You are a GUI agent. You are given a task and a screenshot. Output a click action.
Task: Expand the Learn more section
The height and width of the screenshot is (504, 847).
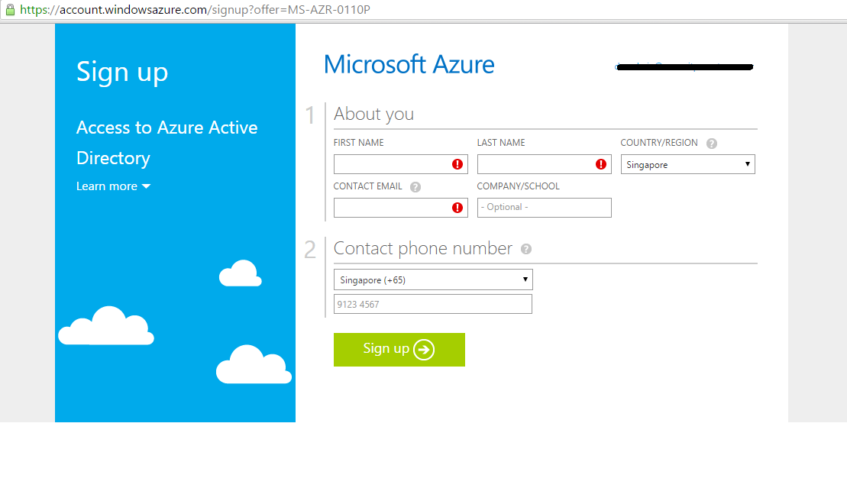coord(114,186)
